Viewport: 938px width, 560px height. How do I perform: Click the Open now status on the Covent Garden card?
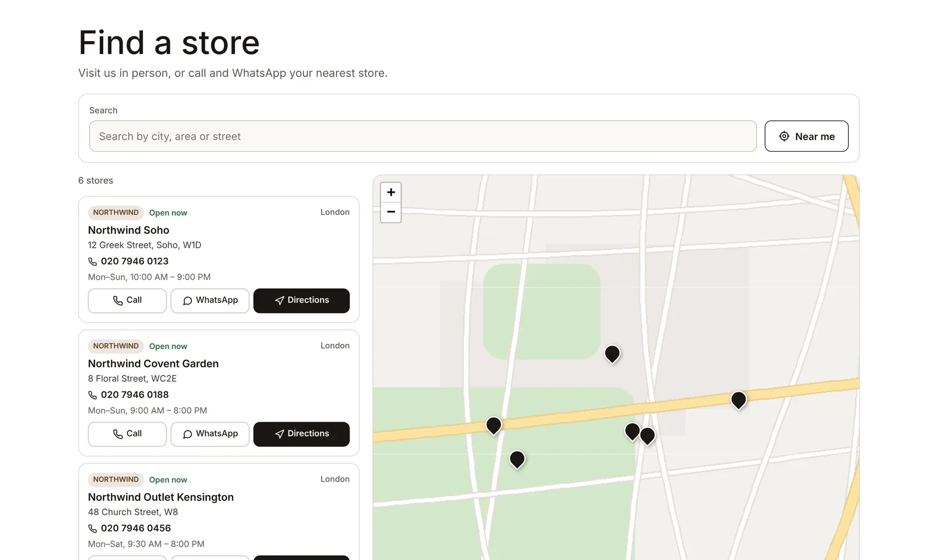coord(168,347)
